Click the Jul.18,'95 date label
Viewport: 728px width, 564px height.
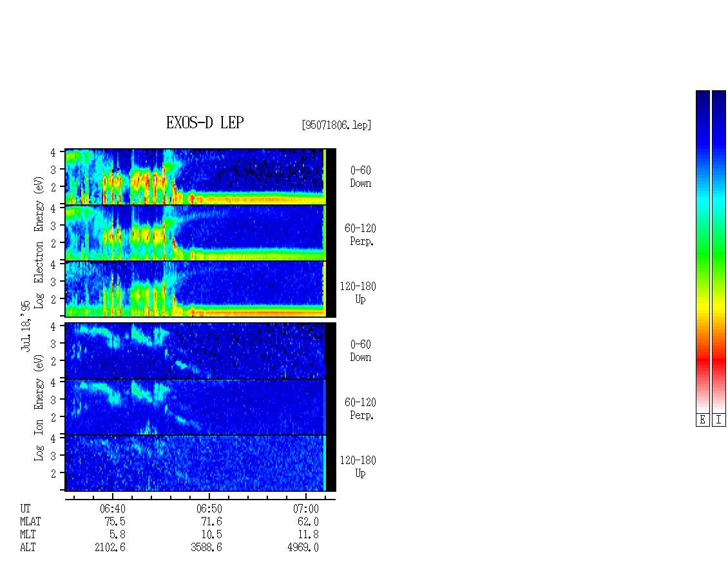(x=26, y=326)
